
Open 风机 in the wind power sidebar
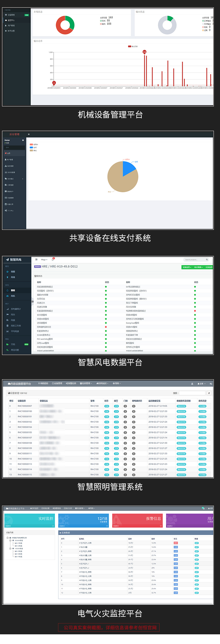tap(13, 296)
